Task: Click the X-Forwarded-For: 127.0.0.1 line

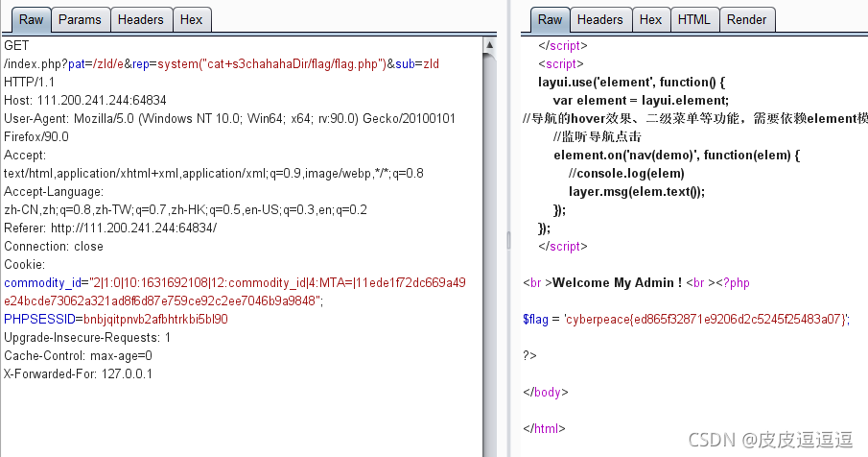Action: click(78, 373)
